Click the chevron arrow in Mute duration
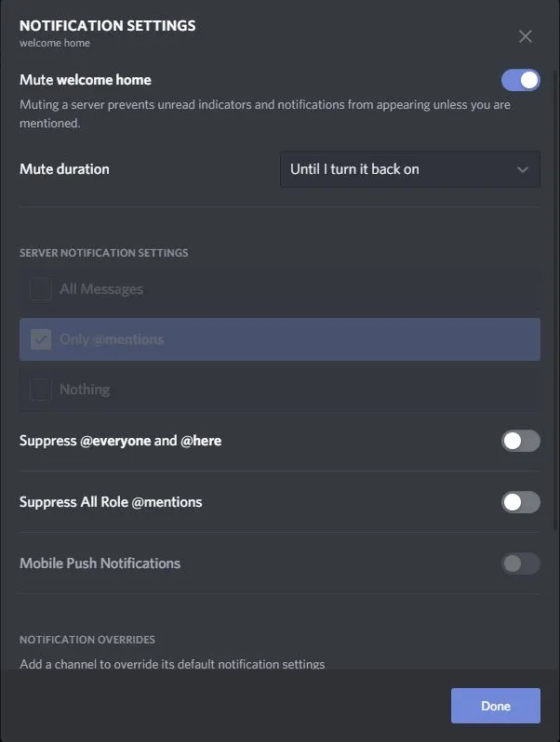The height and width of the screenshot is (742, 560). [x=522, y=169]
